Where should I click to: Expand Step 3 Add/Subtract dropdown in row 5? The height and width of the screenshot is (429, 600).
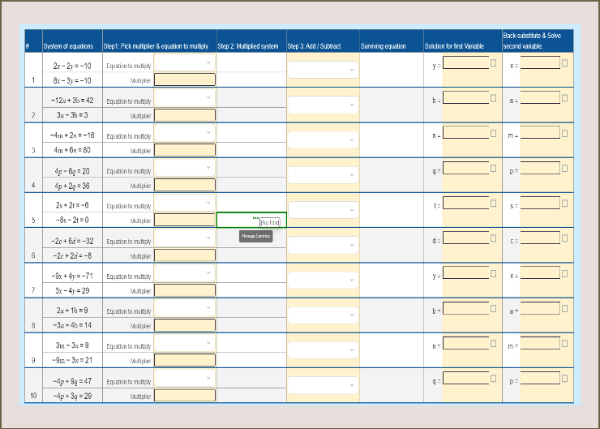point(323,210)
